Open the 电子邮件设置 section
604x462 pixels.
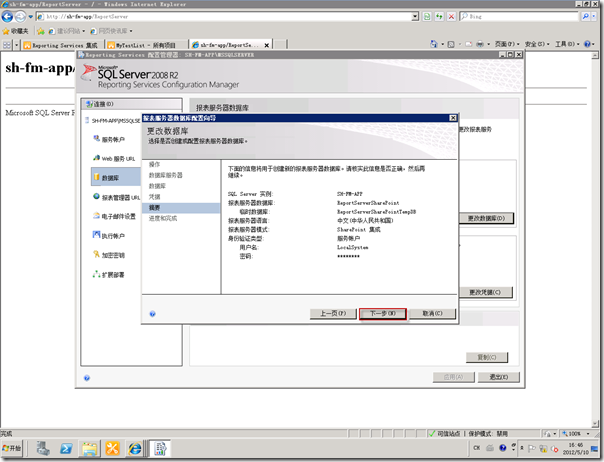[114, 216]
